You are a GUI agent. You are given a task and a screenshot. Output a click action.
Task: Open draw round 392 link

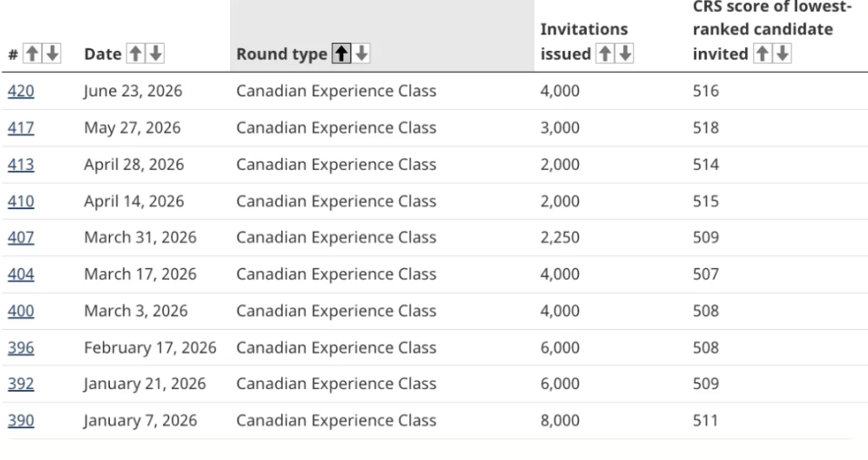point(21,383)
